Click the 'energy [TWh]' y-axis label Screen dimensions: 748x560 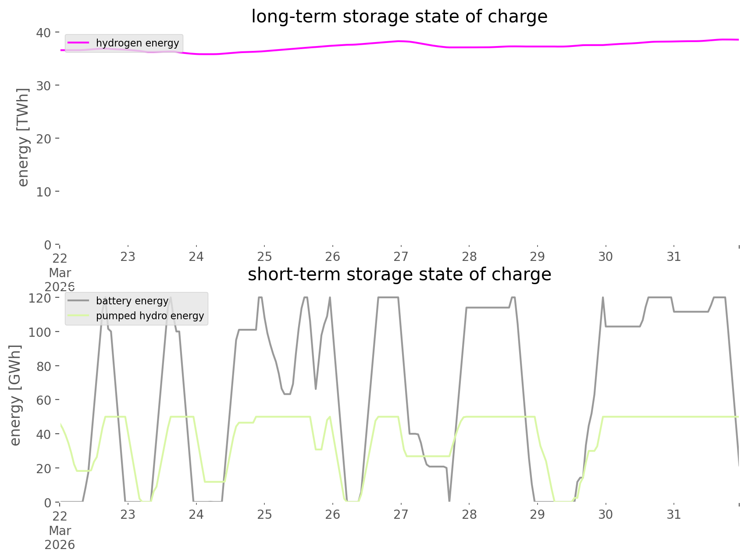coord(23,138)
